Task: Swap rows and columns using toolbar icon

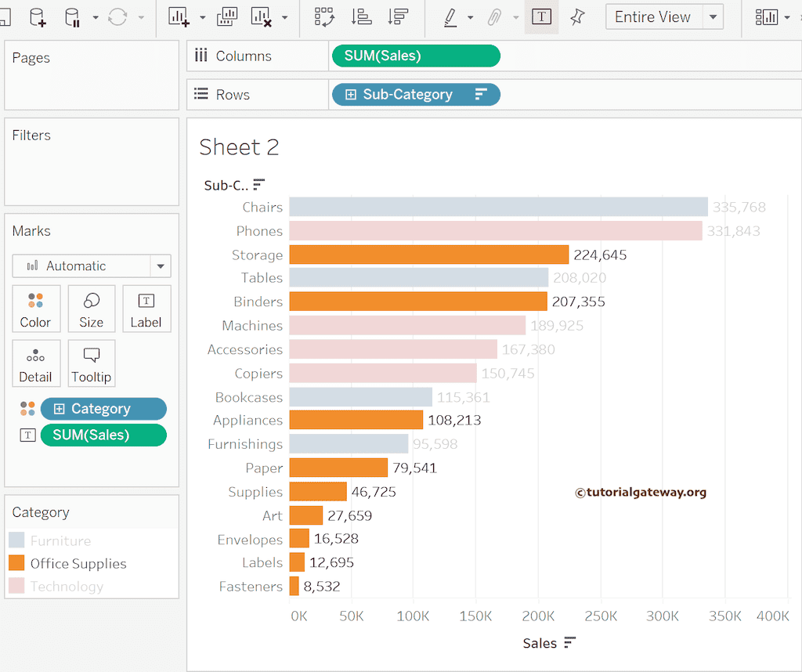Action: (323, 17)
